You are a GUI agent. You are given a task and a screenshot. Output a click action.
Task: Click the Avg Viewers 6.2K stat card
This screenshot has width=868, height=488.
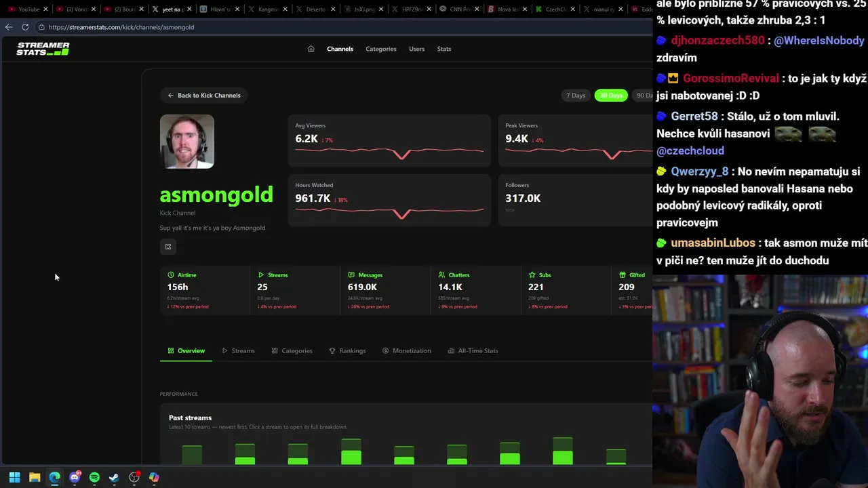pos(389,140)
